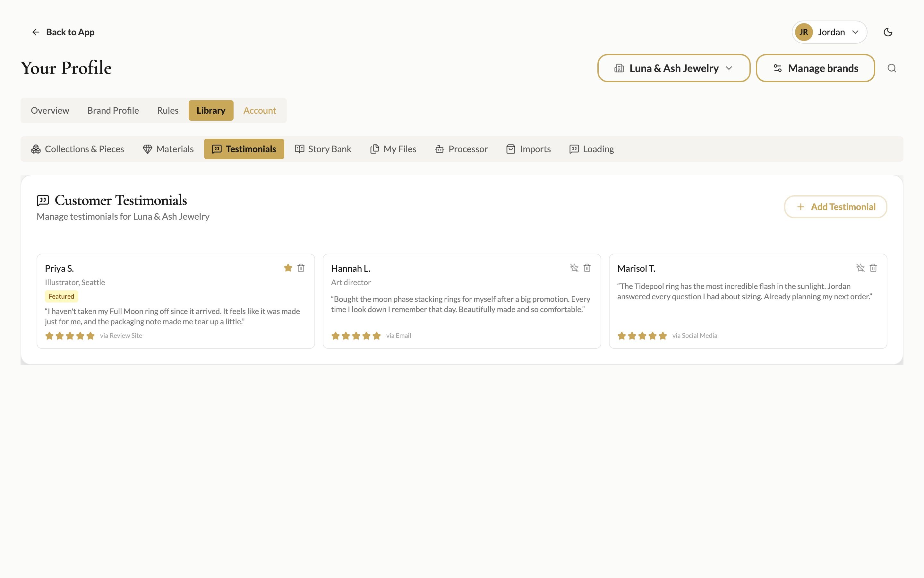Open the Loading sub-tab
Screen dimensions: 924x578
591,149
